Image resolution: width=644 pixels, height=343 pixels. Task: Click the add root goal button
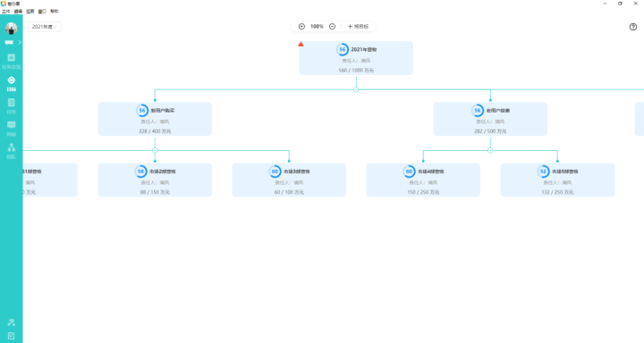click(358, 26)
